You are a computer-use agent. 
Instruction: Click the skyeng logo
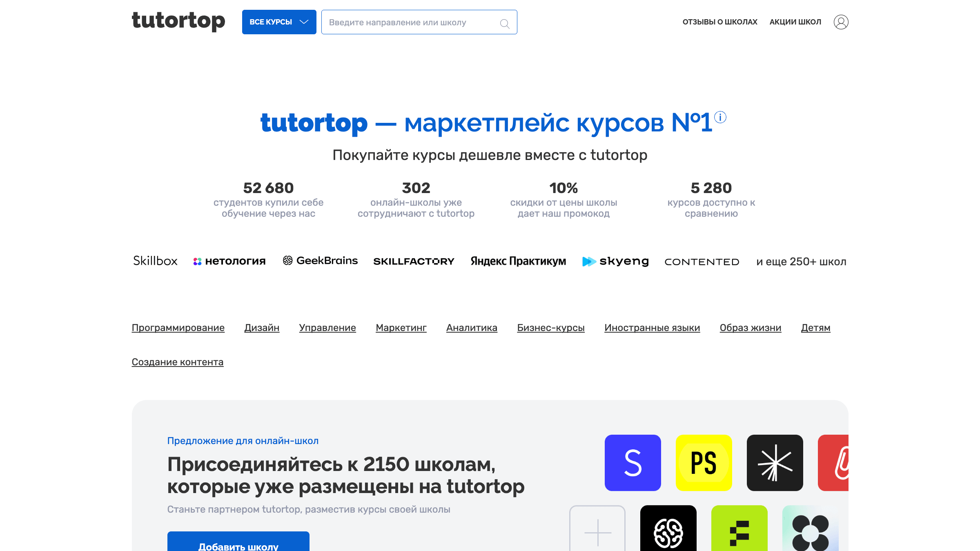(615, 261)
